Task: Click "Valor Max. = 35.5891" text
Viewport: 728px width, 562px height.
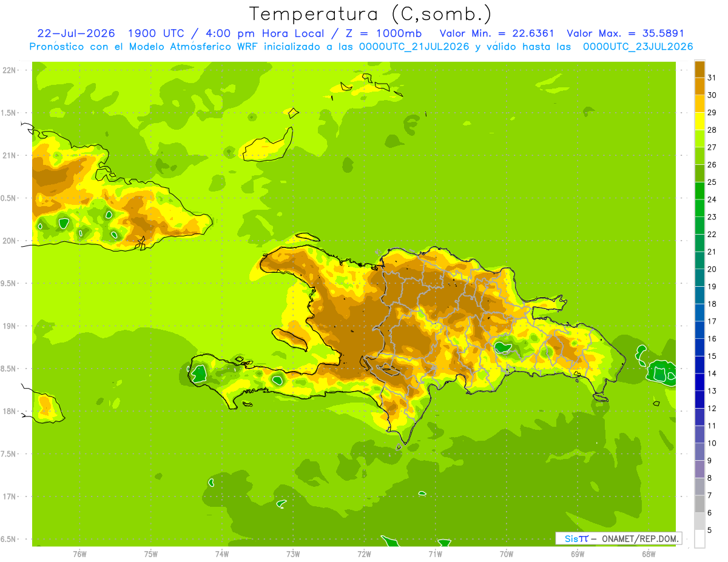Action: [625, 33]
